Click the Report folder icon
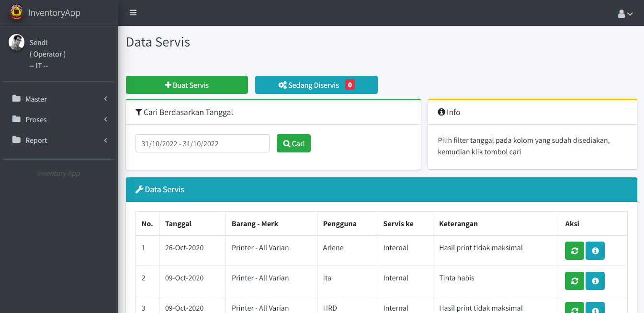 click(17, 140)
